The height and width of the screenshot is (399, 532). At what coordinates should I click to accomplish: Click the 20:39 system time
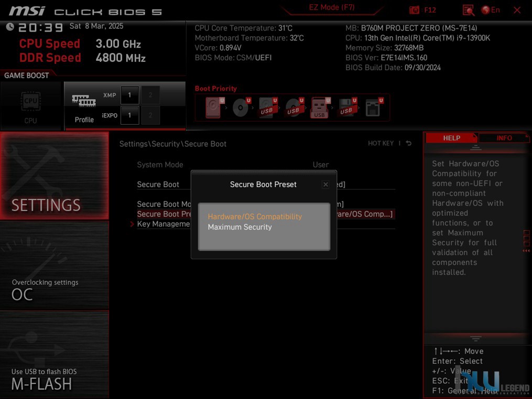(x=41, y=27)
